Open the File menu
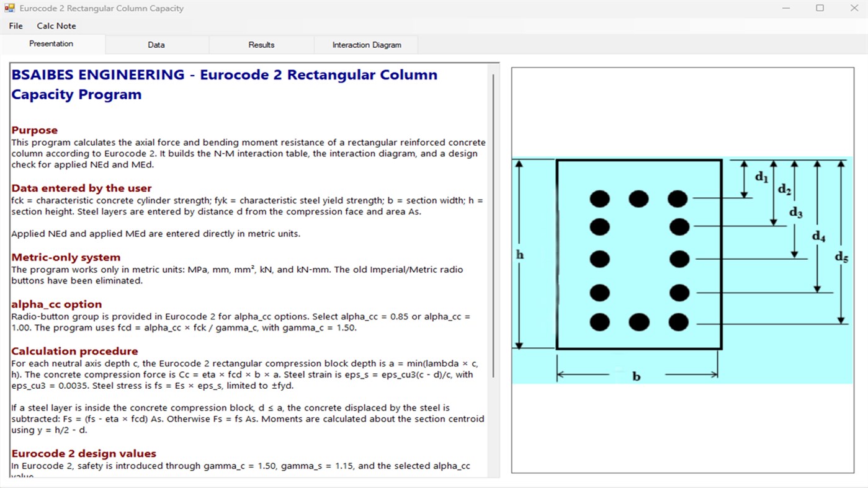Image resolution: width=868 pixels, height=488 pixels. click(x=16, y=26)
